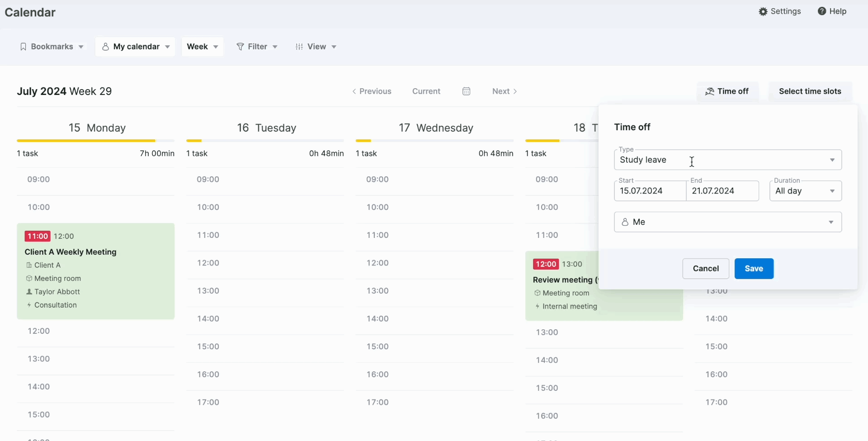868x441 pixels.
Task: Click Tuesday's 0h 48min total
Action: [x=326, y=154]
